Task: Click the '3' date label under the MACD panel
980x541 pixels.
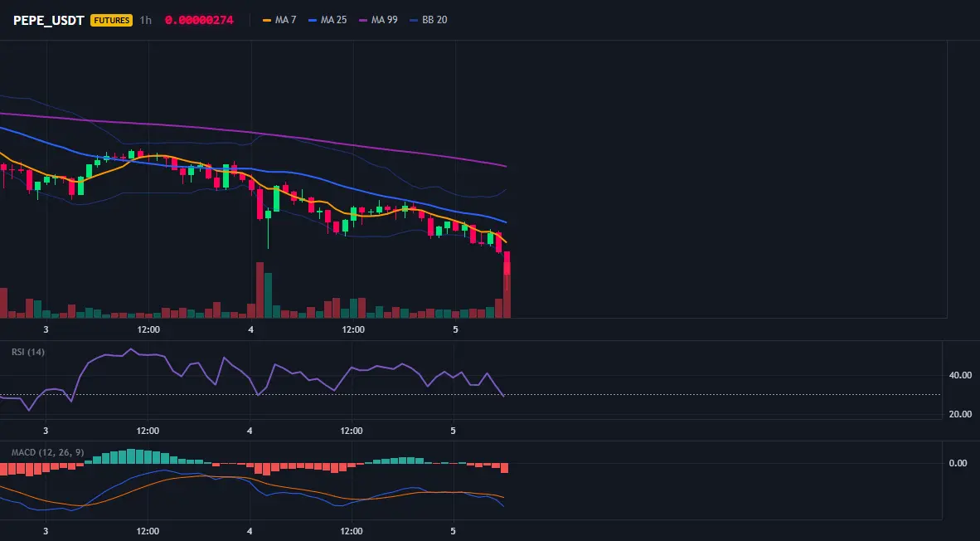Action: tap(46, 532)
